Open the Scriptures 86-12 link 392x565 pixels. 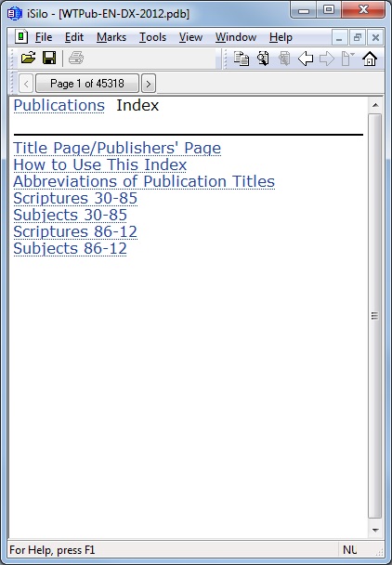(75, 231)
